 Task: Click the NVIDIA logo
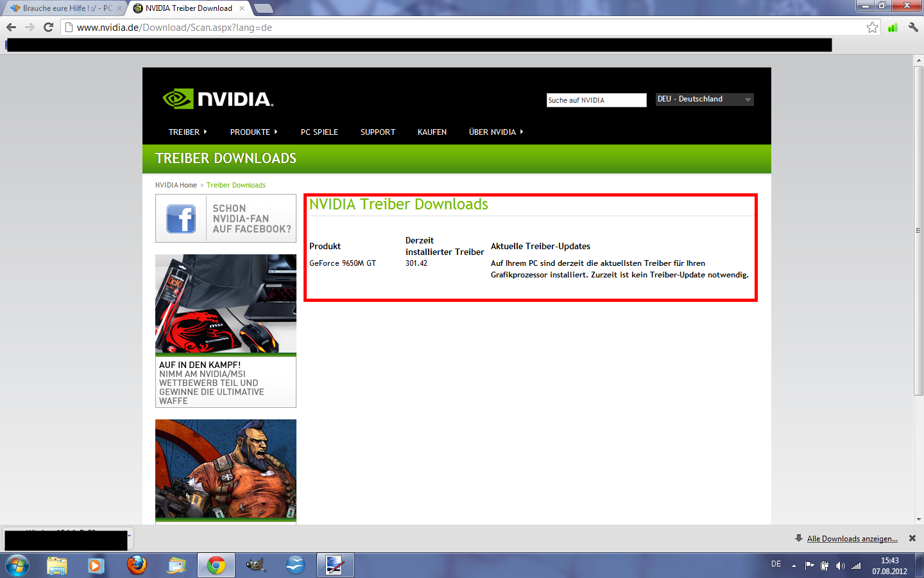[x=218, y=99]
